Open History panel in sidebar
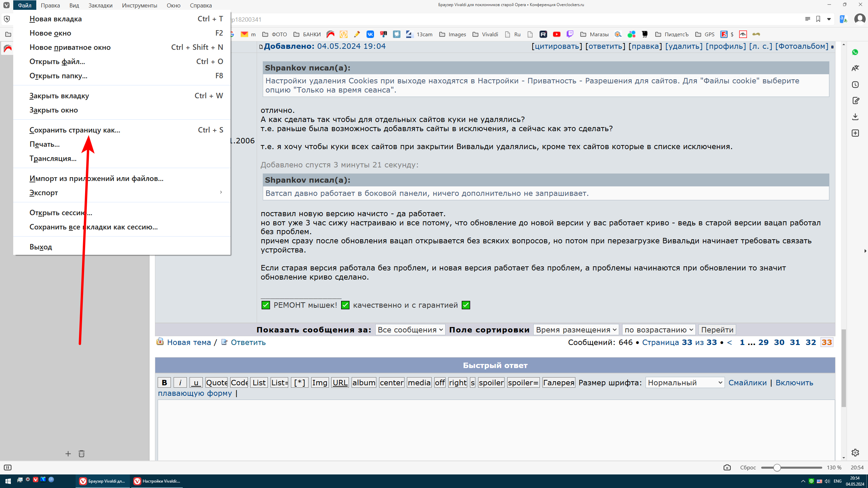 point(855,84)
